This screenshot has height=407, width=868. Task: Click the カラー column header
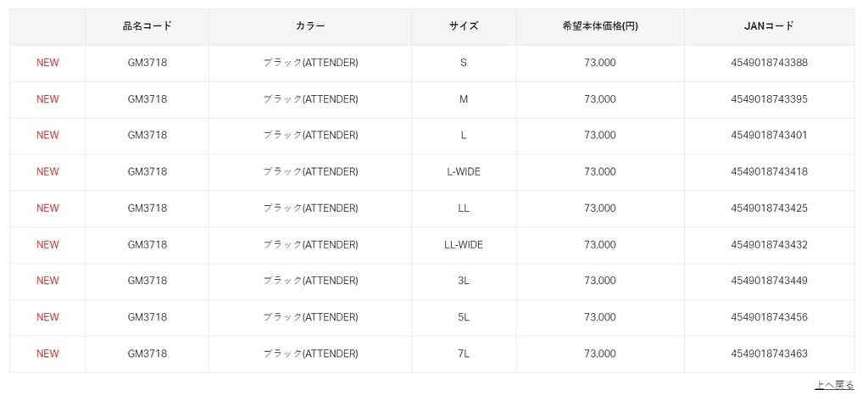click(x=310, y=26)
